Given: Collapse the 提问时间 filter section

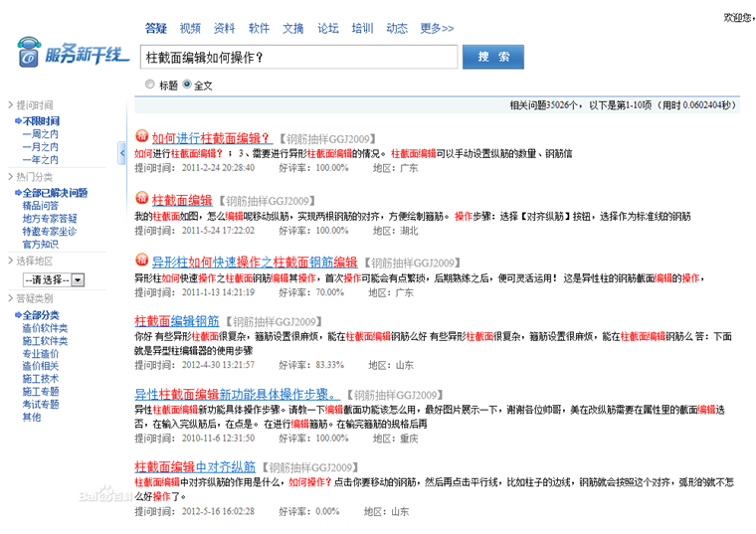Looking at the screenshot, I should pyautogui.click(x=10, y=104).
